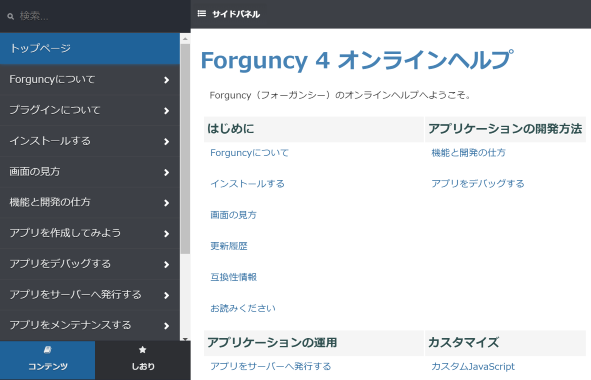
Task: Open the 互換性情報 link
Action: [x=233, y=277]
